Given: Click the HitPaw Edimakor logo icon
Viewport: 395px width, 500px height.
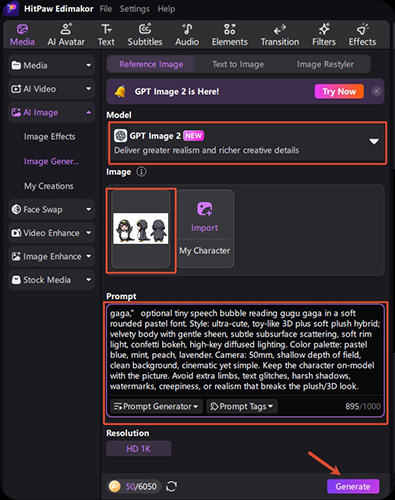Looking at the screenshot, I should point(12,8).
